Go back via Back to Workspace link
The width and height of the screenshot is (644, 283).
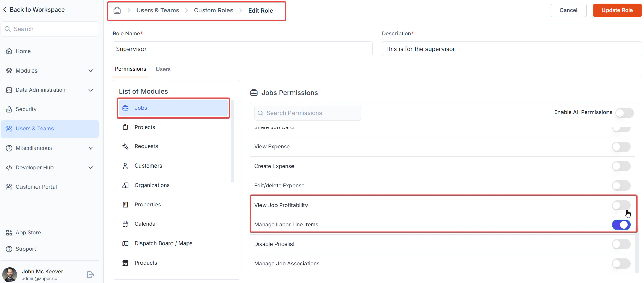[x=34, y=10]
